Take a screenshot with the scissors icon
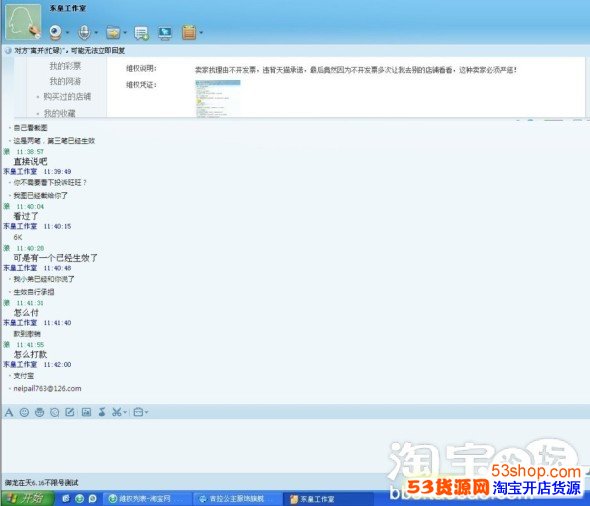The height and width of the screenshot is (506, 590). click(117, 412)
